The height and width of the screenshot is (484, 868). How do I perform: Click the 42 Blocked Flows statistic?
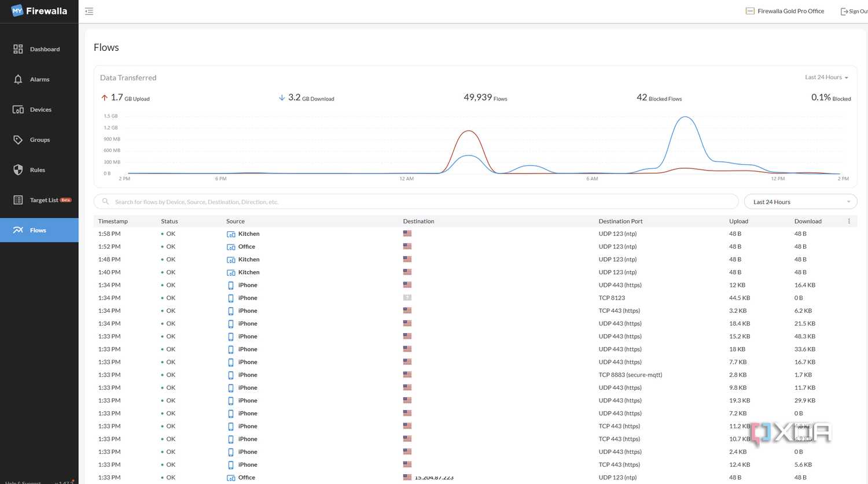(659, 98)
